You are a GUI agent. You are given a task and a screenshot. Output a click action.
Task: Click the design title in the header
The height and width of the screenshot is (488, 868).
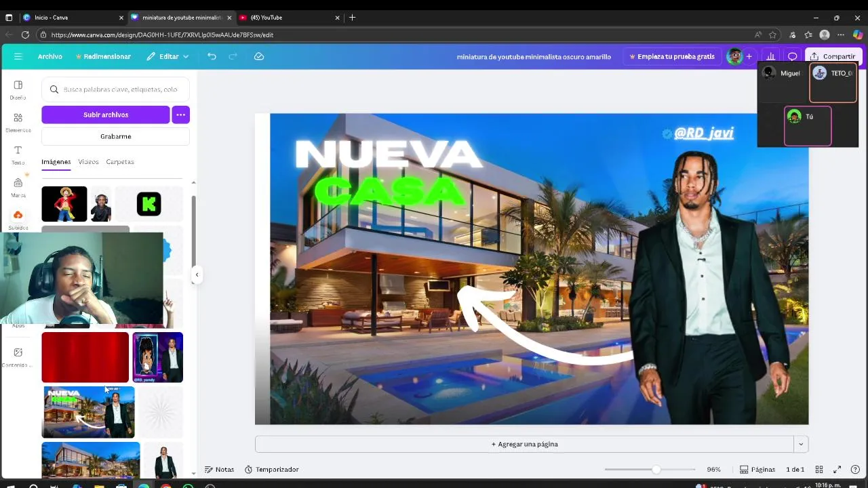click(x=534, y=56)
